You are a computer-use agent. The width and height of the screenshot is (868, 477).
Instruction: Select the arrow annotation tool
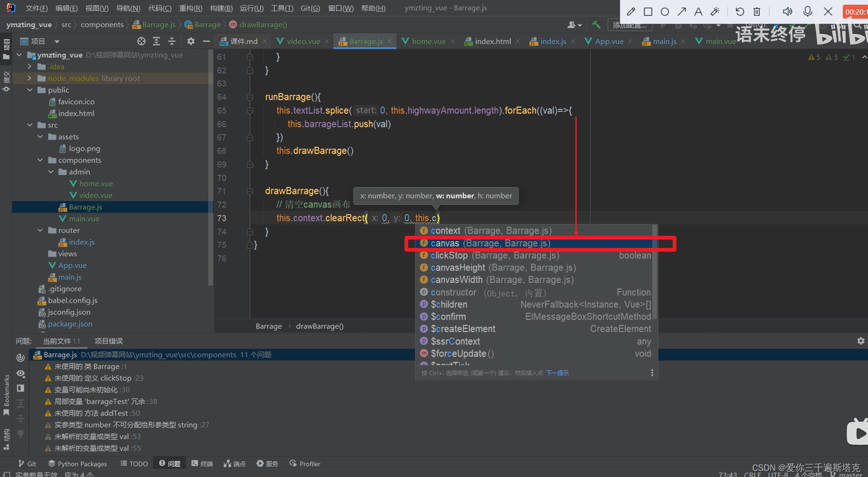(x=681, y=11)
